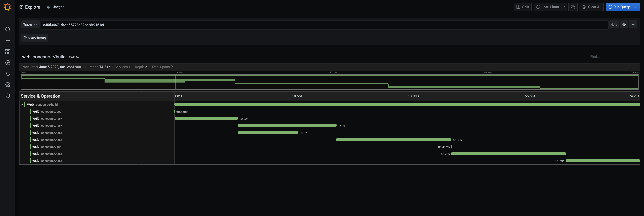Viewport: 644px width, 216px height.
Task: Select the concourse/task span with 18.25s
Action: [97, 154]
